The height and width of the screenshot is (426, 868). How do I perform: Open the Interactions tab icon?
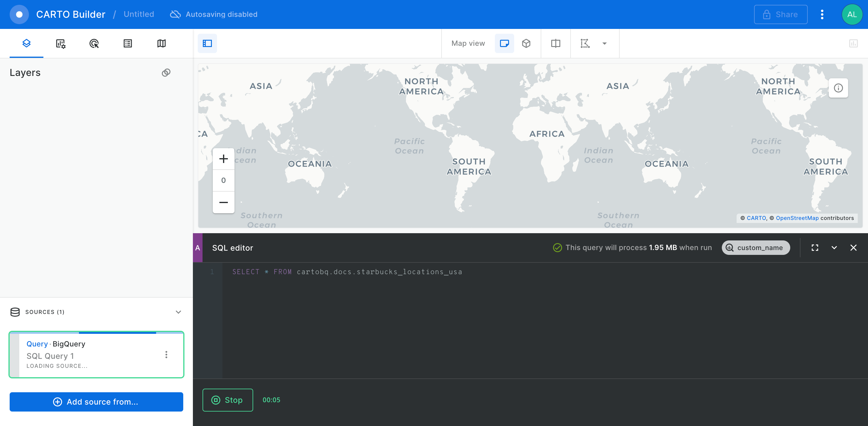94,43
